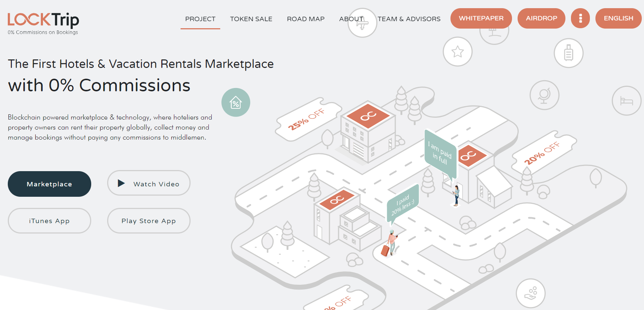Open the iTunes App link
The height and width of the screenshot is (310, 644).
[49, 221]
